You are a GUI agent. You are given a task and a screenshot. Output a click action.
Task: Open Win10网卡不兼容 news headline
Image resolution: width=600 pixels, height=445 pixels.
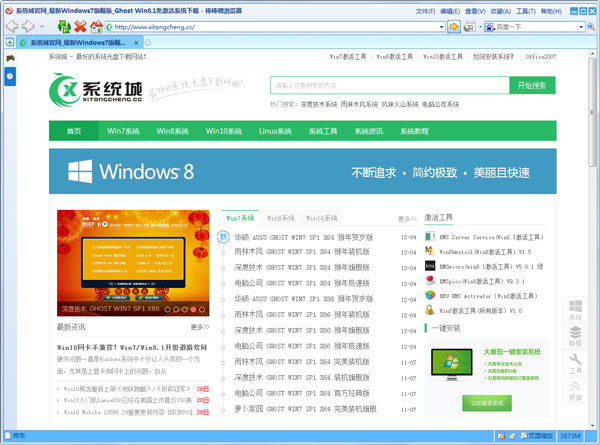[132, 347]
